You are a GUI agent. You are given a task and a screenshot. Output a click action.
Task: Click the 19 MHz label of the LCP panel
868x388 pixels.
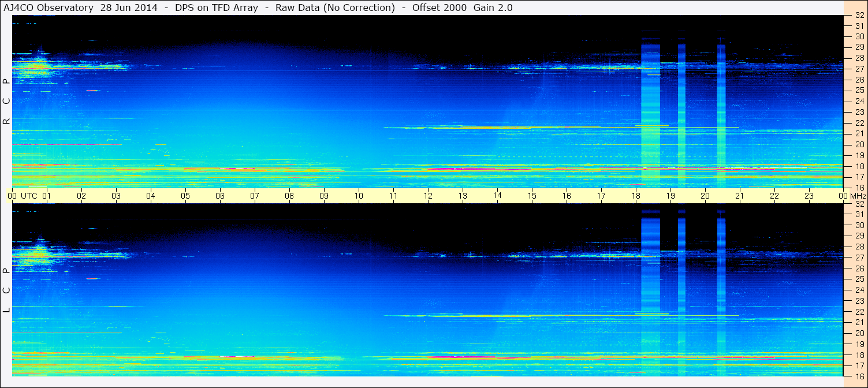(x=859, y=344)
